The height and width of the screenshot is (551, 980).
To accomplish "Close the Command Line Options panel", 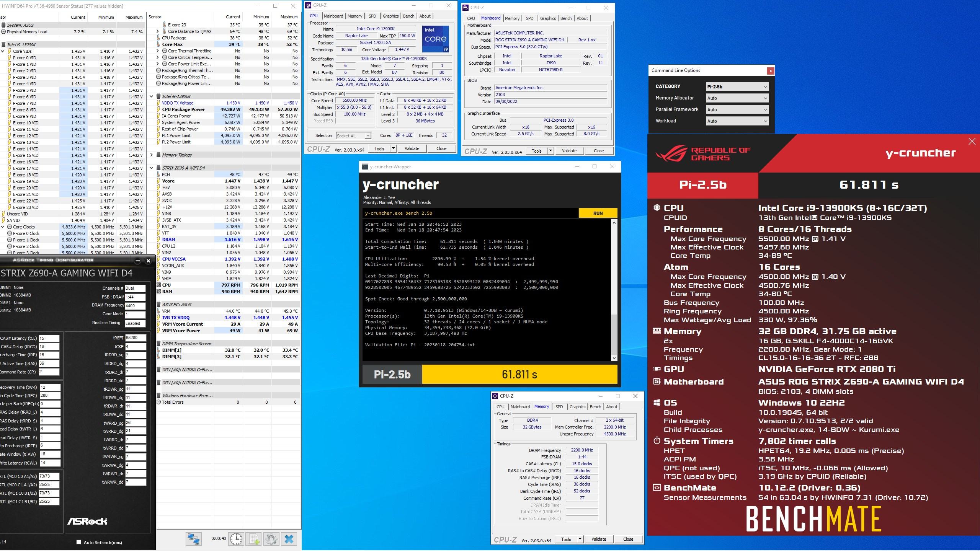I will point(771,71).
